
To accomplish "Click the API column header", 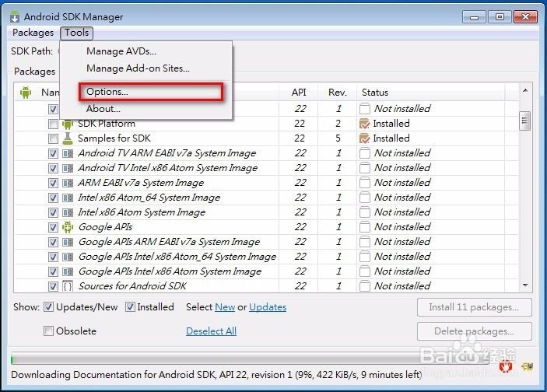I will (299, 93).
